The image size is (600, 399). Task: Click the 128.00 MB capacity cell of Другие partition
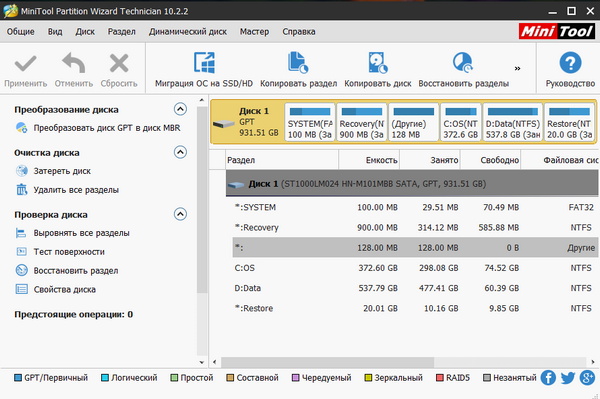click(377, 248)
